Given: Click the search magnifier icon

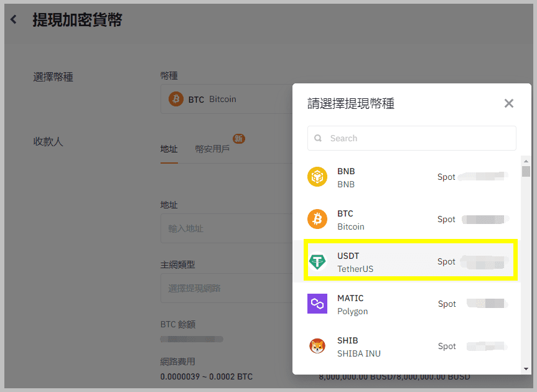Looking at the screenshot, I should click(x=319, y=139).
